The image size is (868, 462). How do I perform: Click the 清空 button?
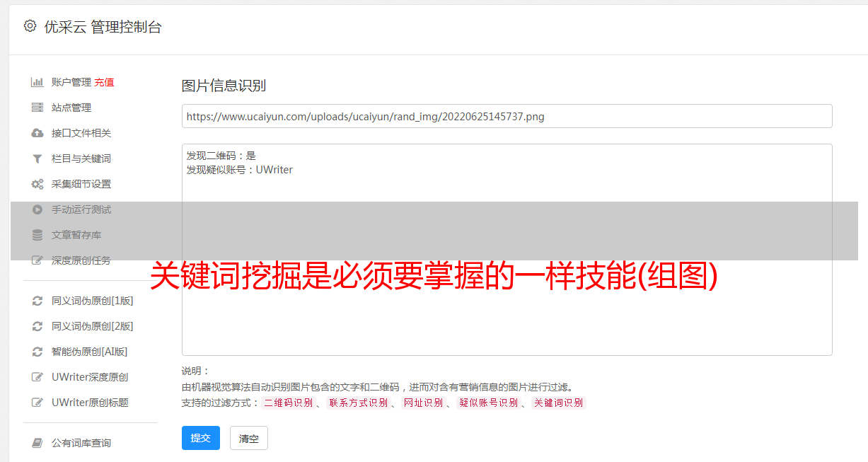[x=249, y=439]
